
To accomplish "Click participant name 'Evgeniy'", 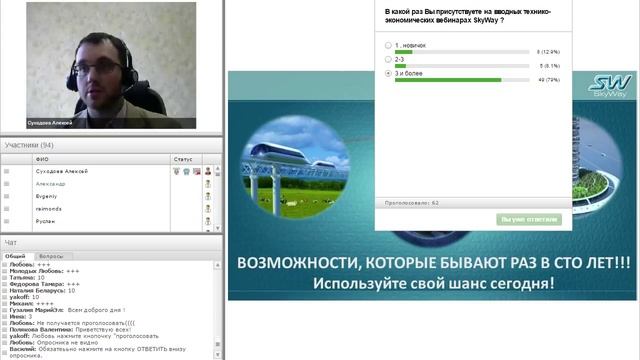I will tap(47, 196).
